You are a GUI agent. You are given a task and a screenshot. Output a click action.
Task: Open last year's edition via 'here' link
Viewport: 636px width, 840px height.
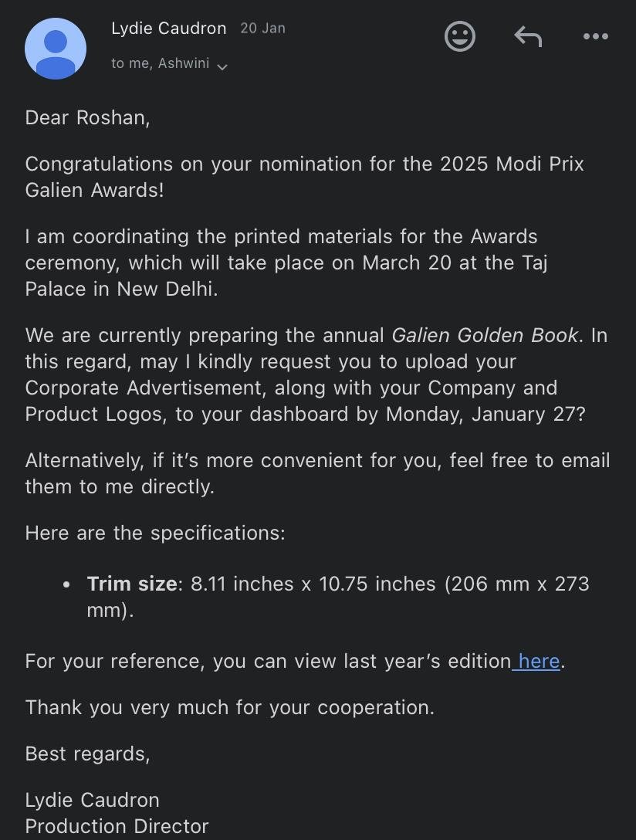click(539, 661)
